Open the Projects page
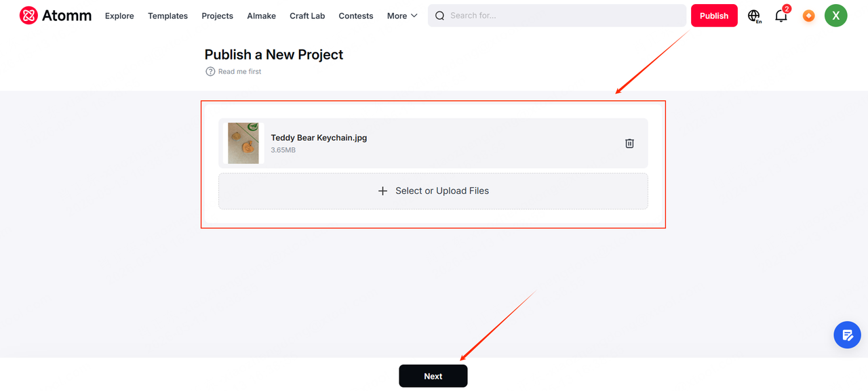This screenshot has width=868, height=391. 217,16
